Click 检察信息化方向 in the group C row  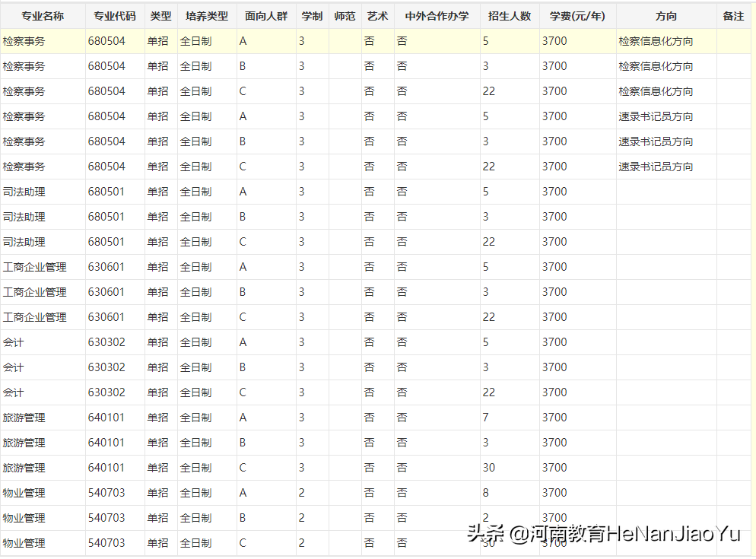click(656, 91)
